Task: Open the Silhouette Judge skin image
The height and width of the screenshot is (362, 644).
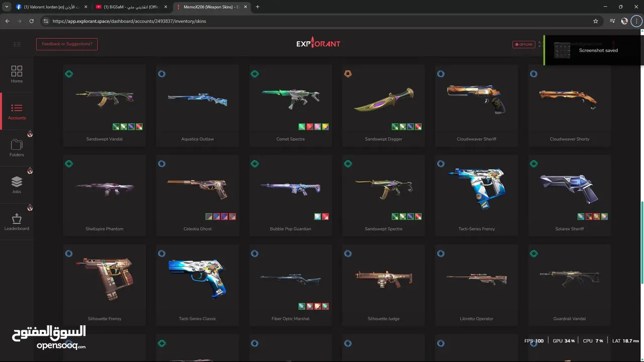Action: click(x=383, y=278)
